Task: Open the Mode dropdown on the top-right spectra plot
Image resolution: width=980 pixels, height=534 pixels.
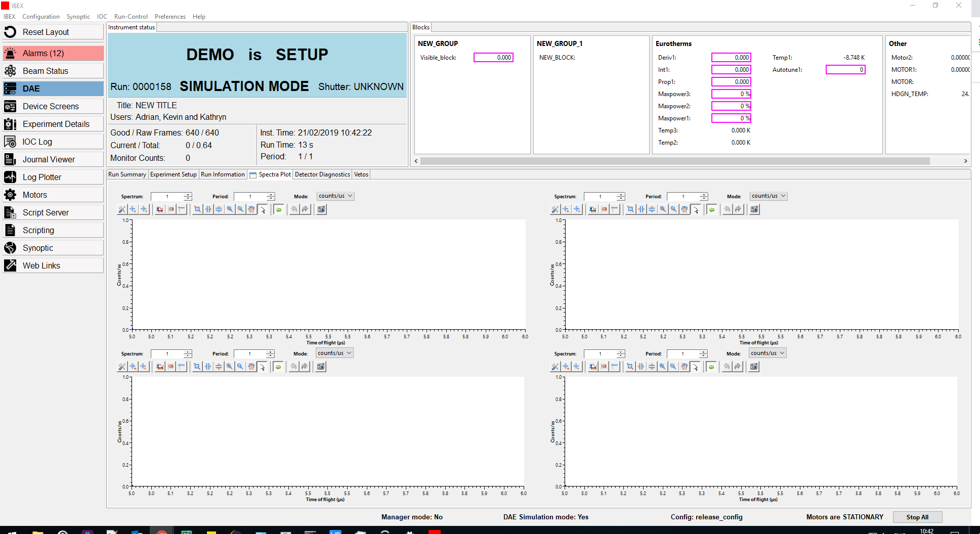Action: coord(768,196)
